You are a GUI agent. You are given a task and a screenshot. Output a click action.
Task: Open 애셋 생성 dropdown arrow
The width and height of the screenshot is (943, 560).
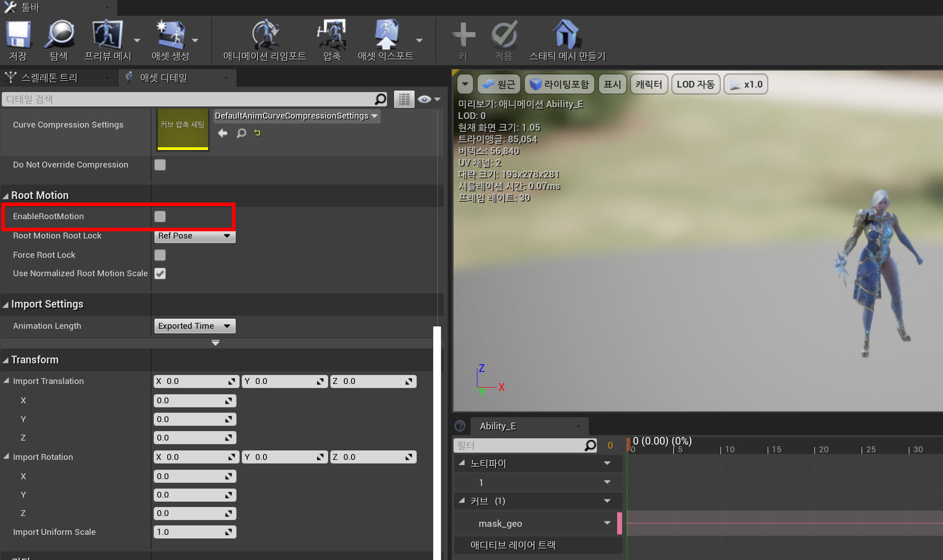[x=195, y=40]
